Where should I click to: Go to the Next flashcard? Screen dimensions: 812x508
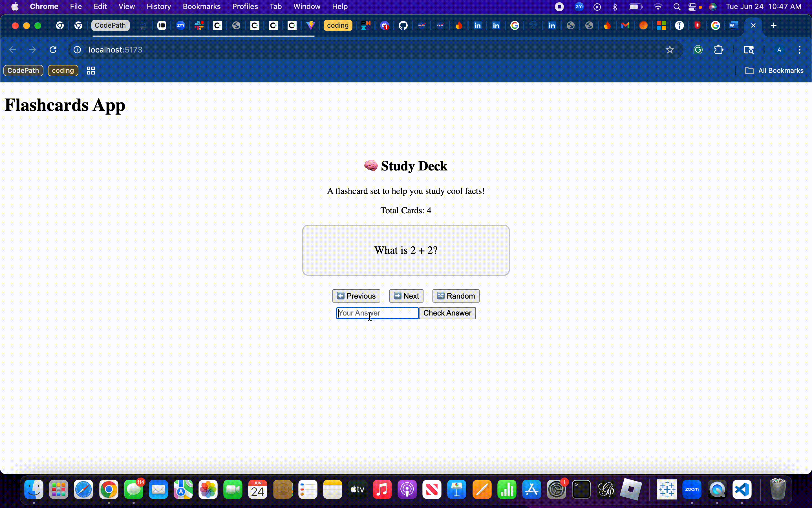point(406,296)
